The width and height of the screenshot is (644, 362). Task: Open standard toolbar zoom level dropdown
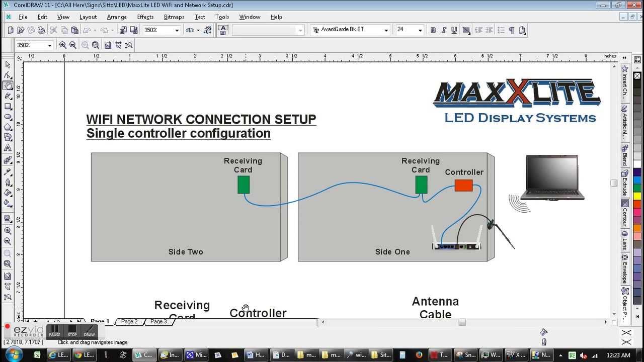point(177,30)
